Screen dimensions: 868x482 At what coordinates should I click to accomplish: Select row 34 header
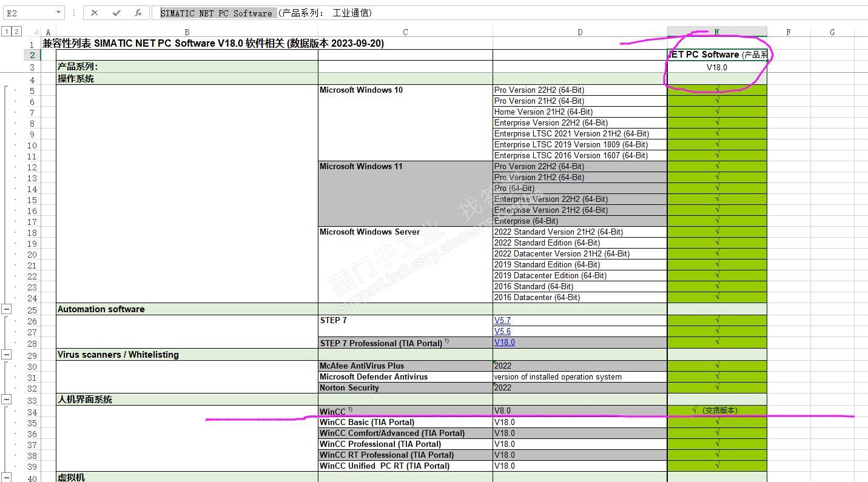(x=32, y=412)
